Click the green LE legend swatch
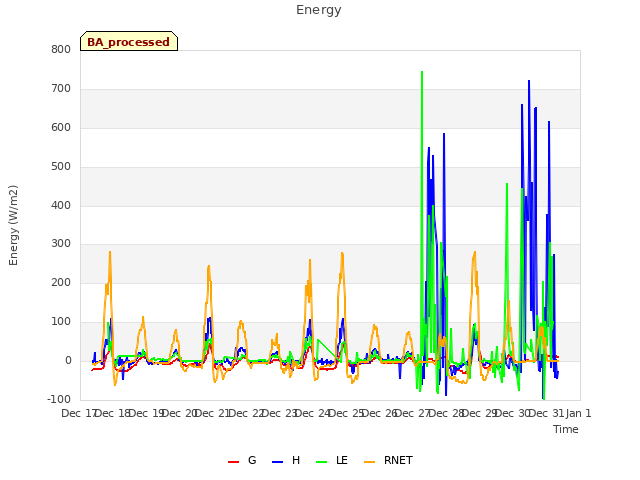The height and width of the screenshot is (480, 640). point(322,462)
